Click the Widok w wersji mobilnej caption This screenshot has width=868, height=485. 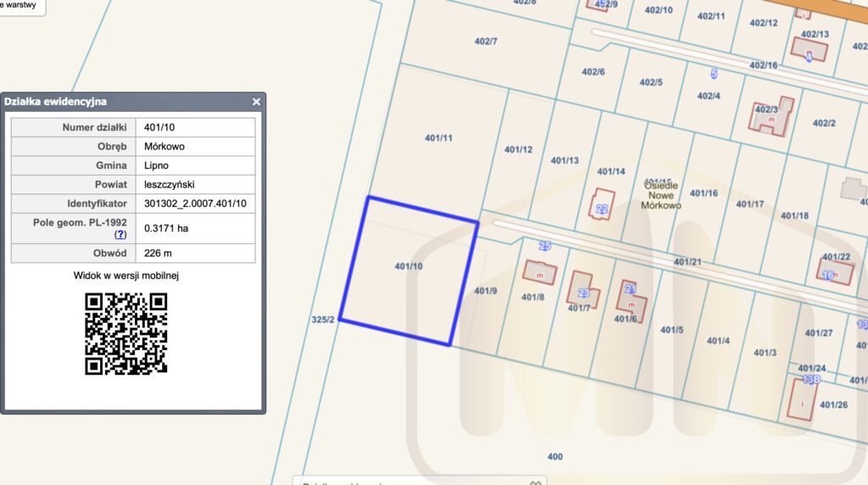[126, 276]
